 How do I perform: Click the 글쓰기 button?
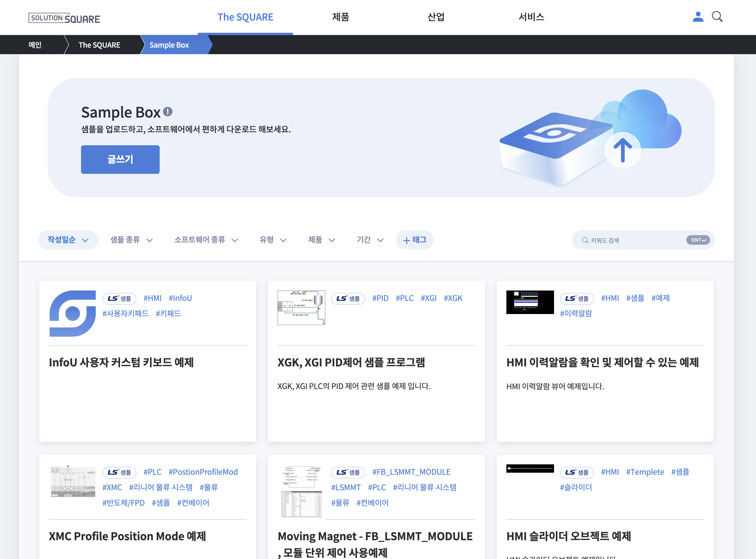(120, 159)
